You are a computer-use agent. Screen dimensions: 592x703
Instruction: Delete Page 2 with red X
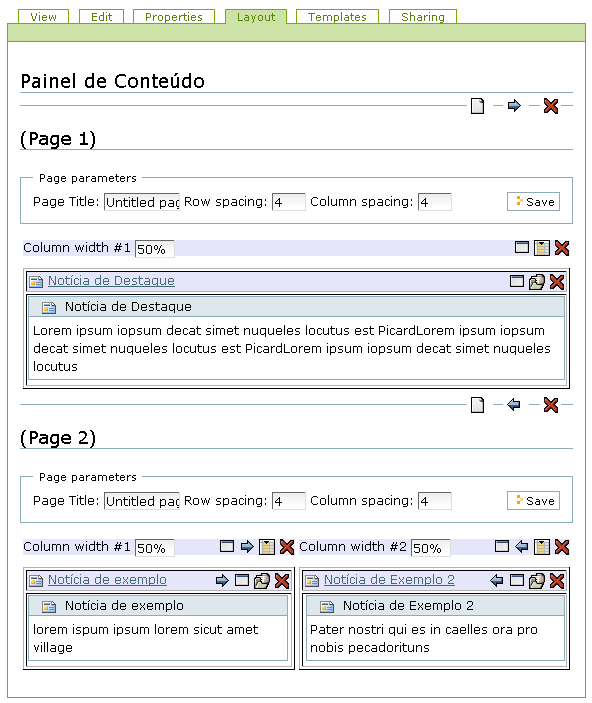pos(551,405)
